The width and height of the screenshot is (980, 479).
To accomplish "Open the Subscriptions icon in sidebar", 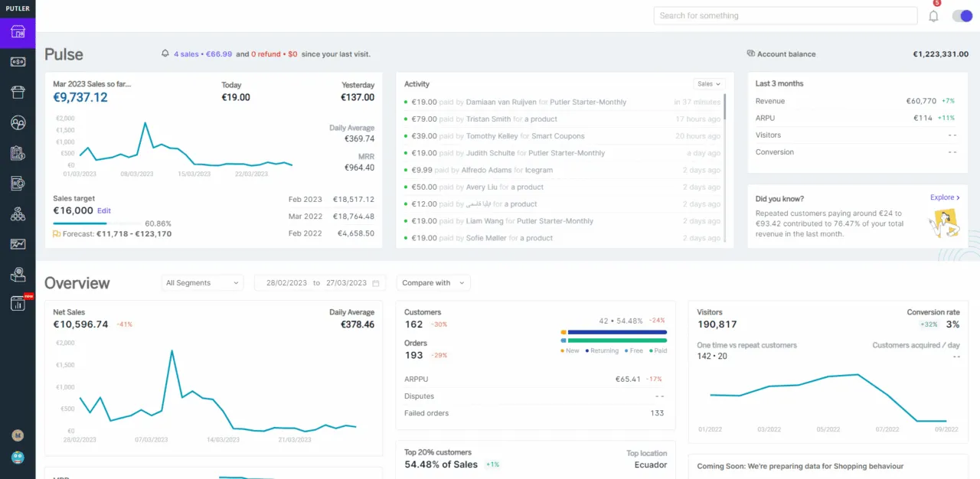I will [x=18, y=184].
